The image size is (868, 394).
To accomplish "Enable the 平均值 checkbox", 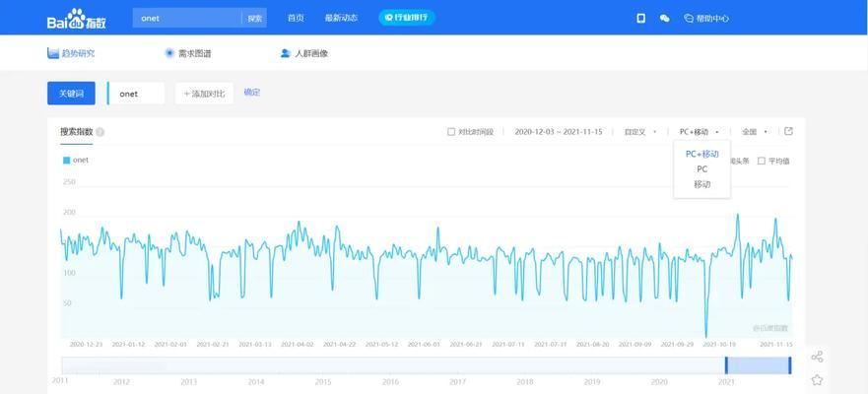I will tap(762, 161).
